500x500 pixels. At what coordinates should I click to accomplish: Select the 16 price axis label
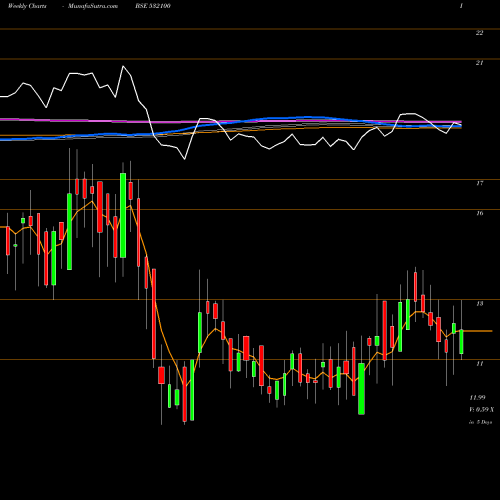(480, 213)
